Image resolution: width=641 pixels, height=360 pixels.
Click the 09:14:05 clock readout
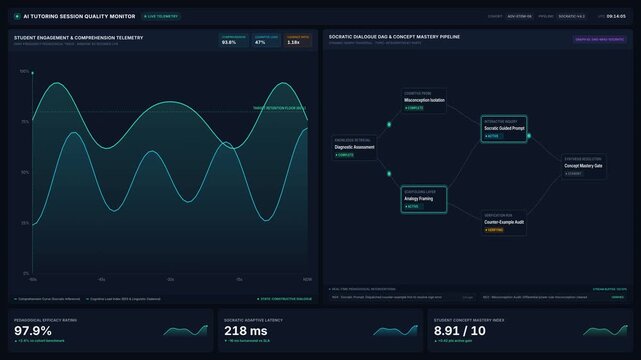click(x=616, y=16)
